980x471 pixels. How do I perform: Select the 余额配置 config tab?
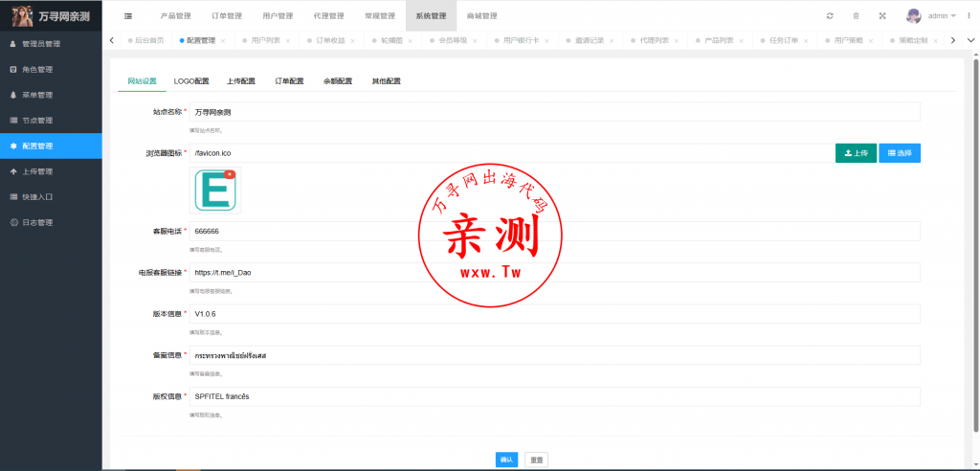(338, 81)
